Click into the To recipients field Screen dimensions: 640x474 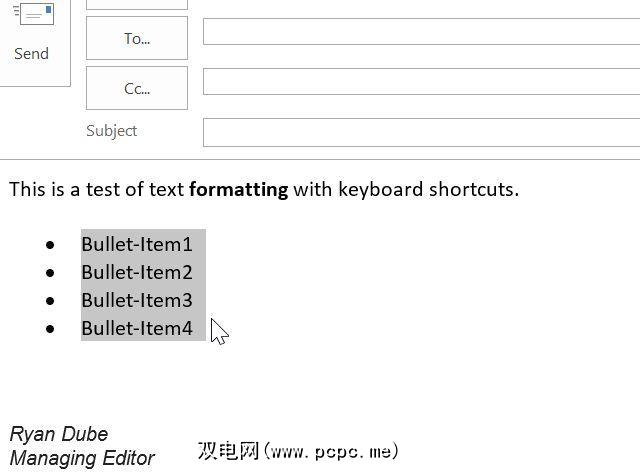[420, 31]
